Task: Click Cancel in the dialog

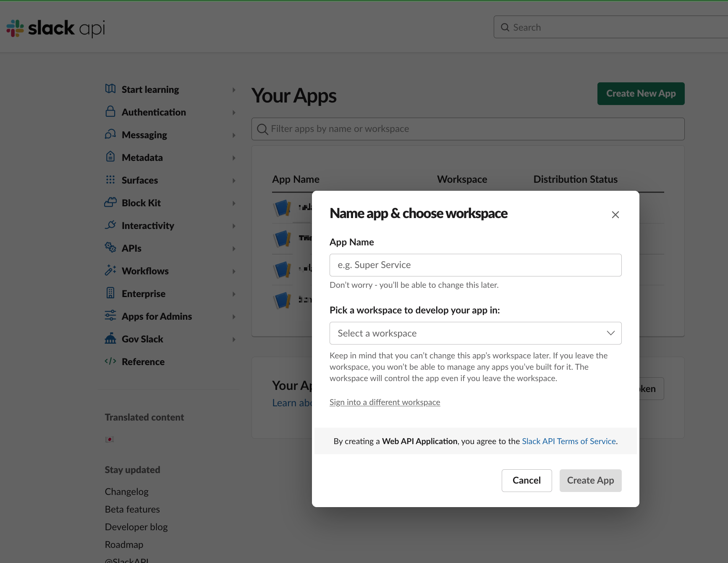Action: click(x=526, y=481)
